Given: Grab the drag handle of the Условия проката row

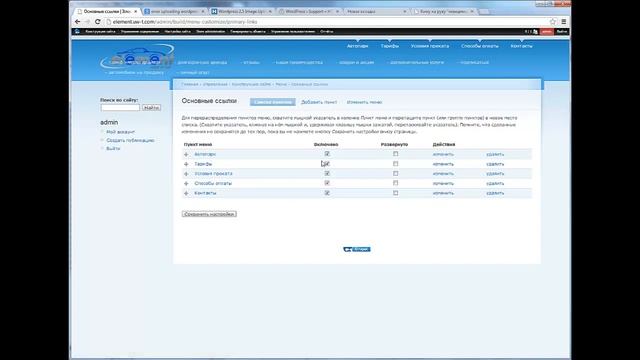Looking at the screenshot, I should (186, 174).
